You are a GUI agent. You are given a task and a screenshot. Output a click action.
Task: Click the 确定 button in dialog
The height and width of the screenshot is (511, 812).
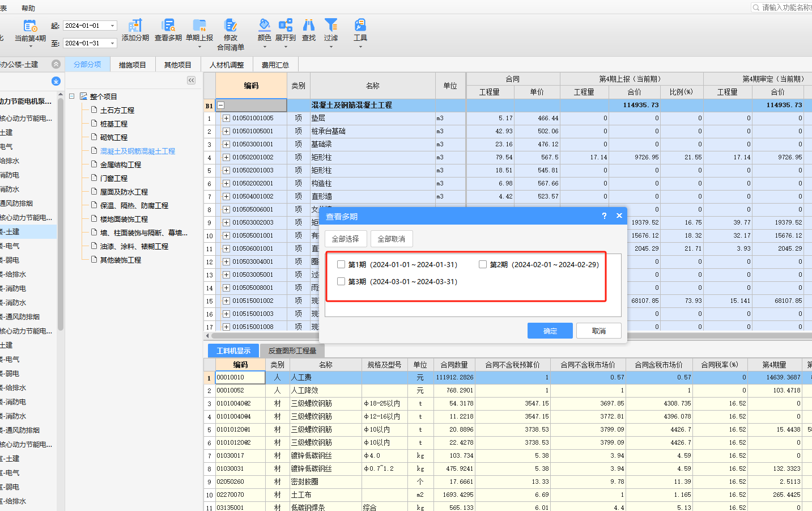[550, 331]
